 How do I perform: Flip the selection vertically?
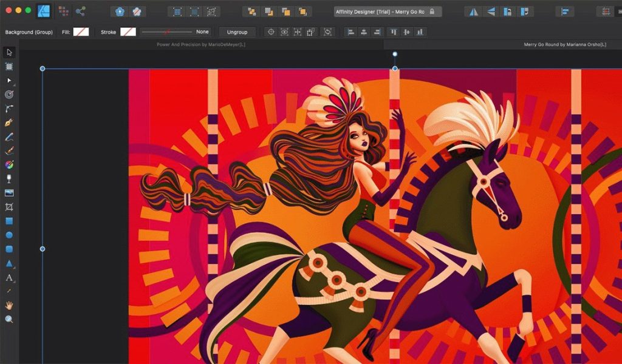pyautogui.click(x=491, y=12)
